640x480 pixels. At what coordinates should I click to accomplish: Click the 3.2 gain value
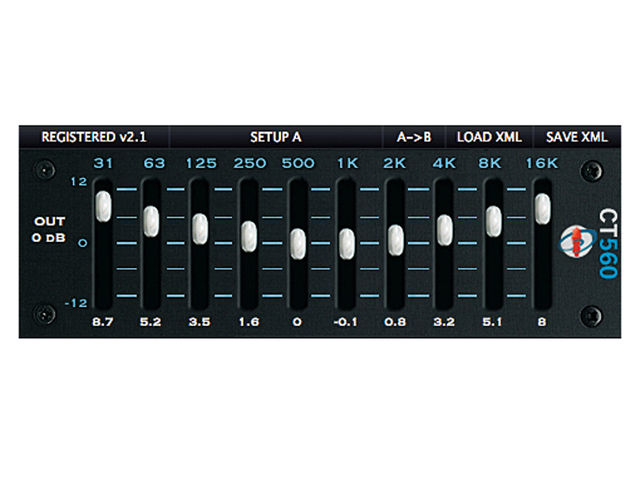tap(444, 322)
